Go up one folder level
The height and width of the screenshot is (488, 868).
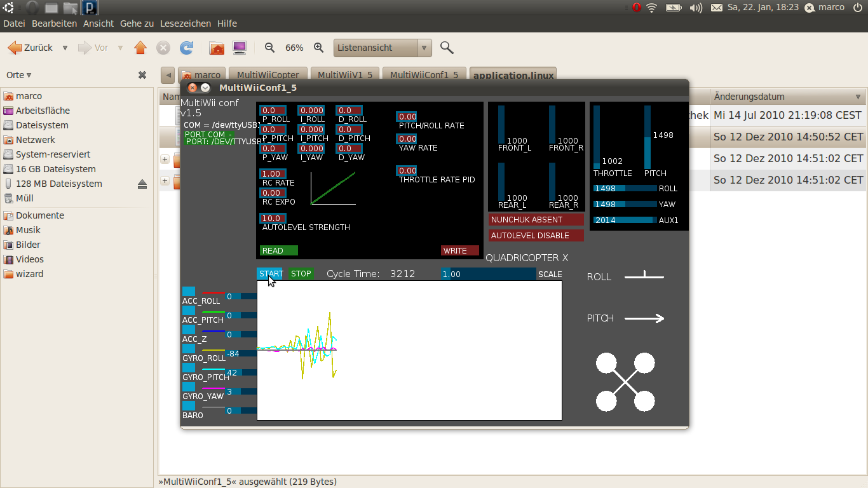click(x=140, y=48)
